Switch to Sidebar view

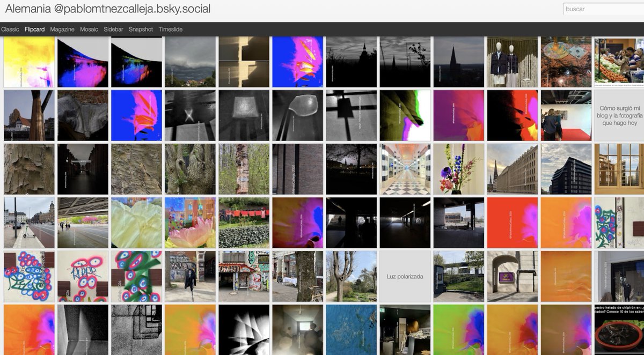click(113, 29)
